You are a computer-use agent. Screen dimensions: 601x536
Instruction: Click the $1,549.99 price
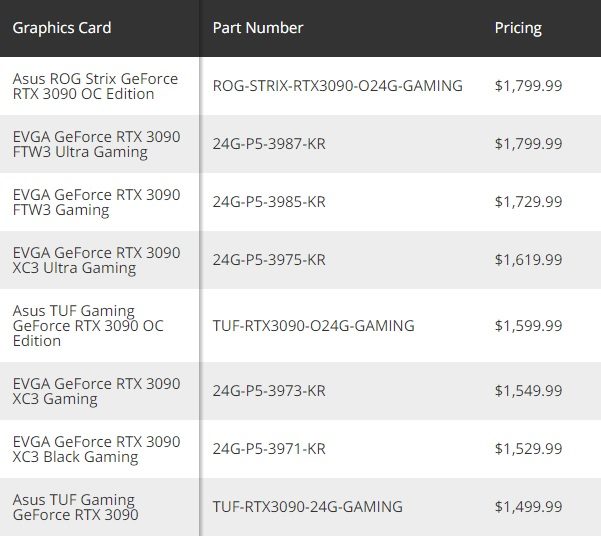(528, 391)
